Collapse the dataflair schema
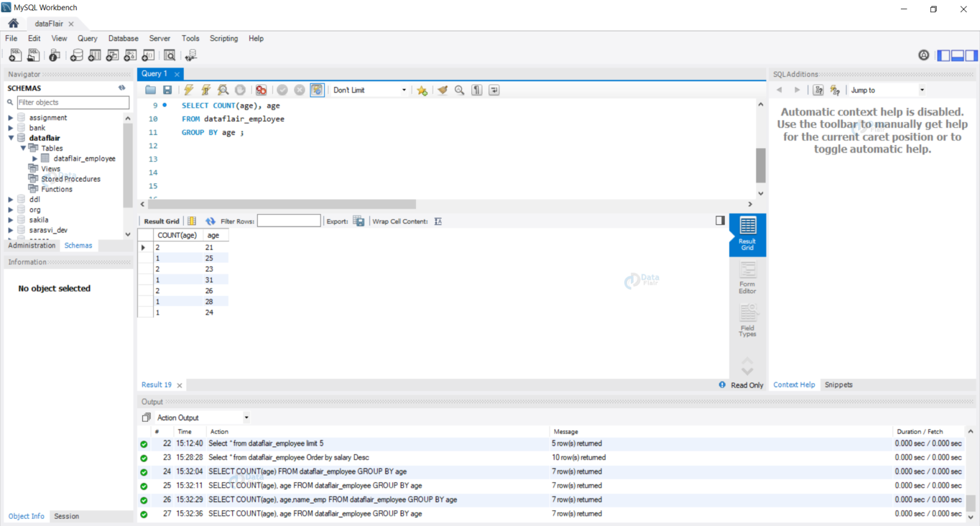This screenshot has width=980, height=526. pyautogui.click(x=10, y=138)
